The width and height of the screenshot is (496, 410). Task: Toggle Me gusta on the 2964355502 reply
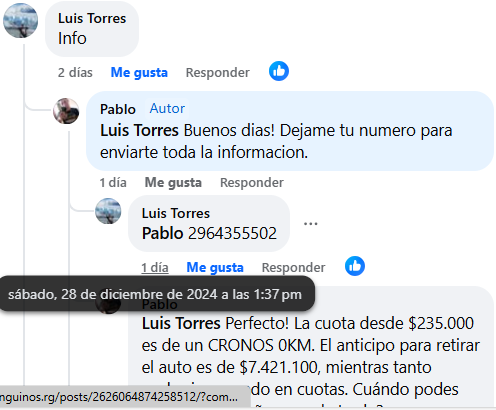[x=215, y=267]
